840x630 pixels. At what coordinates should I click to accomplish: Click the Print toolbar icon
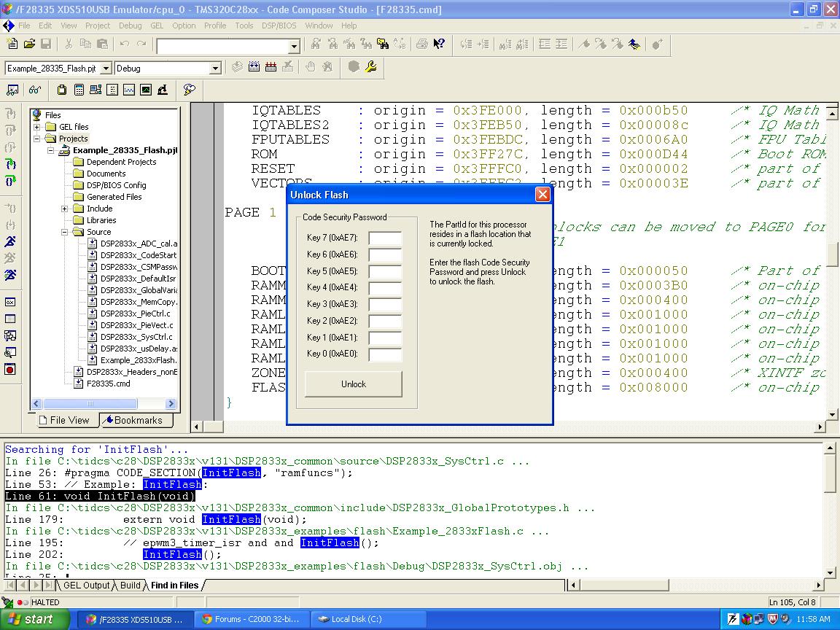(422, 44)
